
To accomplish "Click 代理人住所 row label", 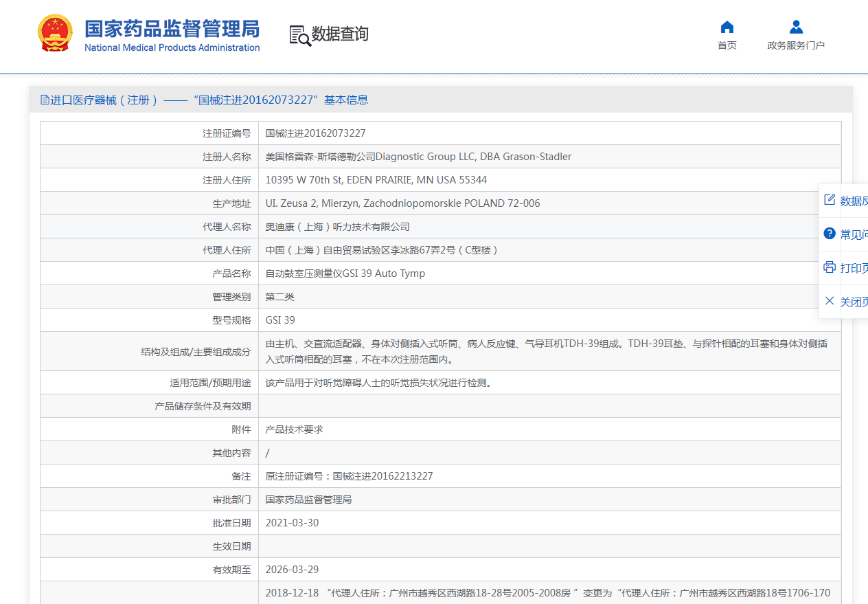I will (227, 250).
